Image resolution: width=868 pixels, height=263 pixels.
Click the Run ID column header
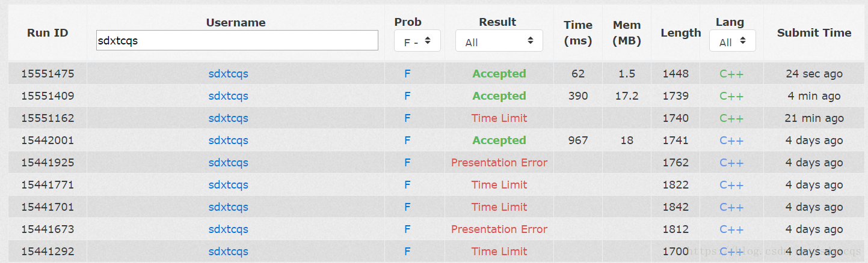pyautogui.click(x=48, y=33)
